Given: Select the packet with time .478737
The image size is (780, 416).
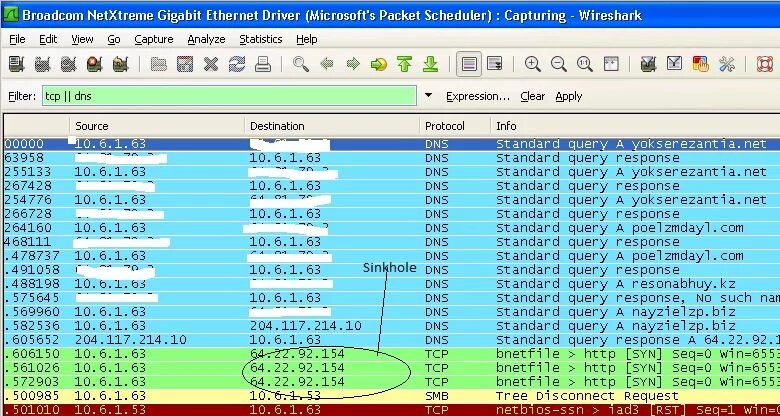Looking at the screenshot, I should [x=392, y=256].
